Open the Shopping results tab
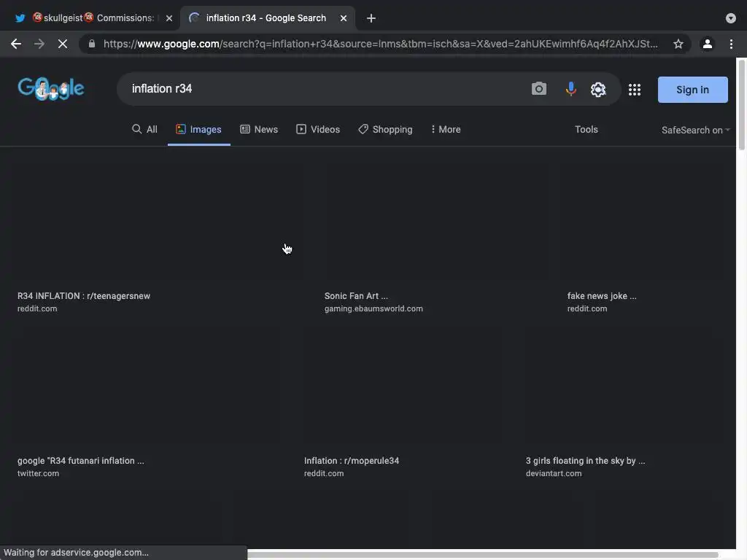747x560 pixels. click(x=385, y=130)
